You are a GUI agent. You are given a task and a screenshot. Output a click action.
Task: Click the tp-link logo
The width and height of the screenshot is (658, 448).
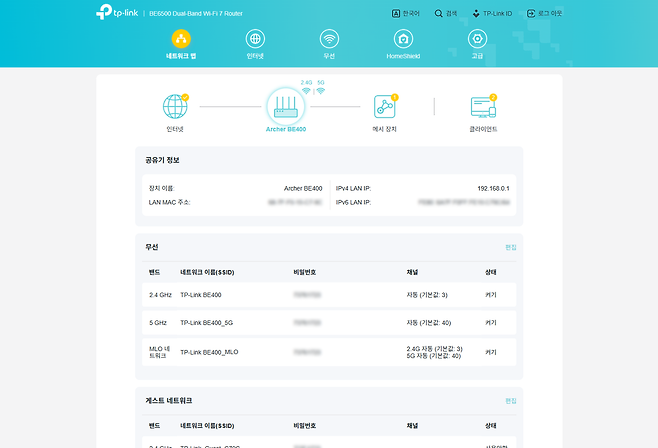click(119, 14)
